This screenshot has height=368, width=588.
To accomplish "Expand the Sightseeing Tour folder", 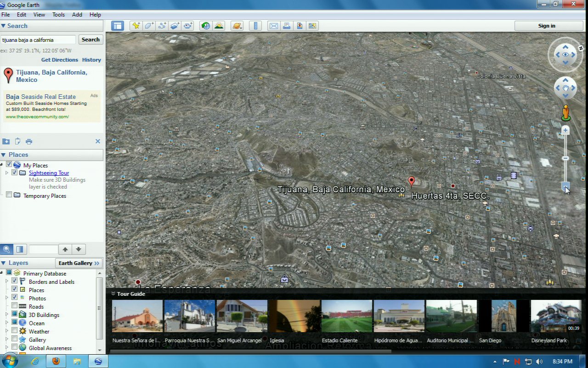I will 7,173.
